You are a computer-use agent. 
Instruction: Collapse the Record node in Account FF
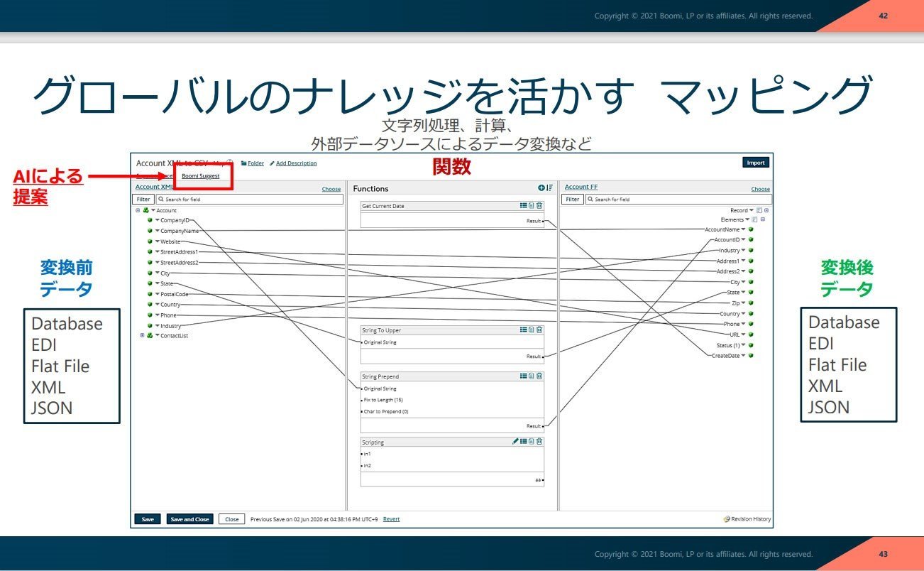point(766,210)
